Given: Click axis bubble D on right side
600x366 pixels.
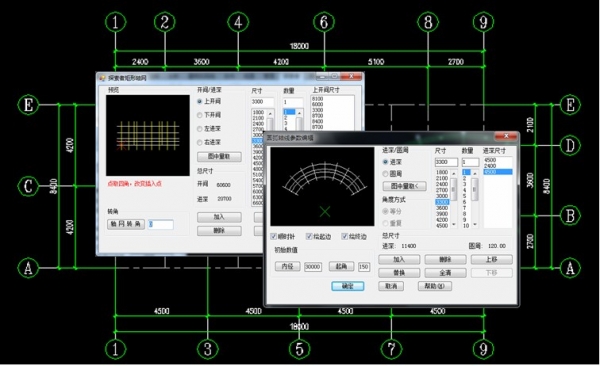Looking at the screenshot, I should point(570,145).
